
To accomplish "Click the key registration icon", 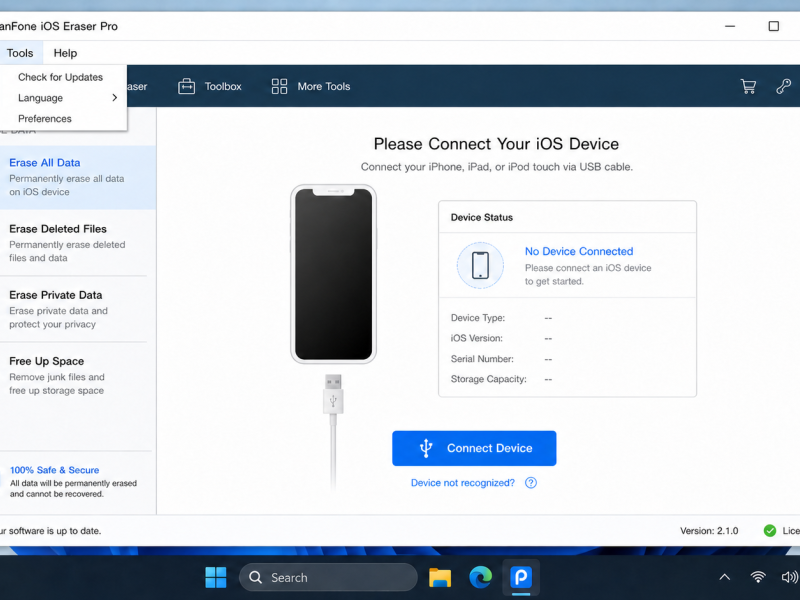I will click(783, 86).
